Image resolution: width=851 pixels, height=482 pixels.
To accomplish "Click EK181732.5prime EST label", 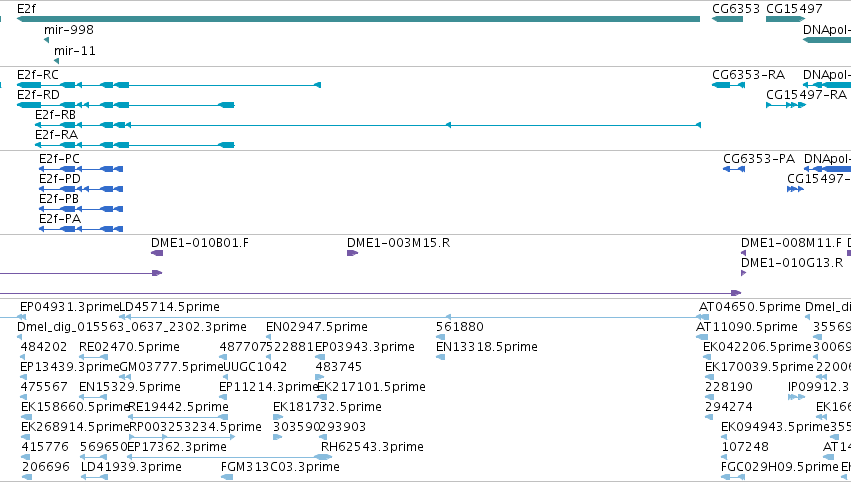I will pyautogui.click(x=327, y=407).
